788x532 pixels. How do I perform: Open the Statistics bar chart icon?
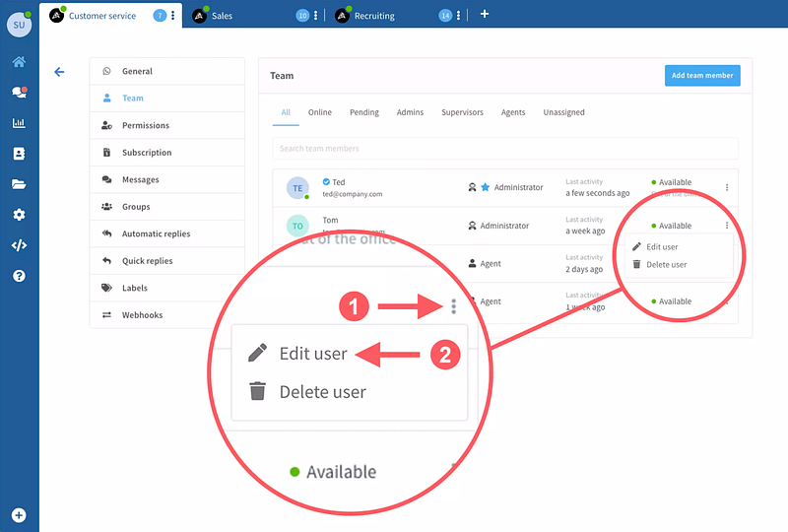[19, 123]
